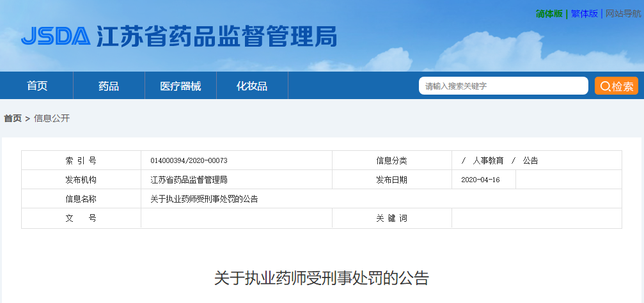Click index number 014000394/2020-00073
This screenshot has width=644, height=303.
coord(189,161)
